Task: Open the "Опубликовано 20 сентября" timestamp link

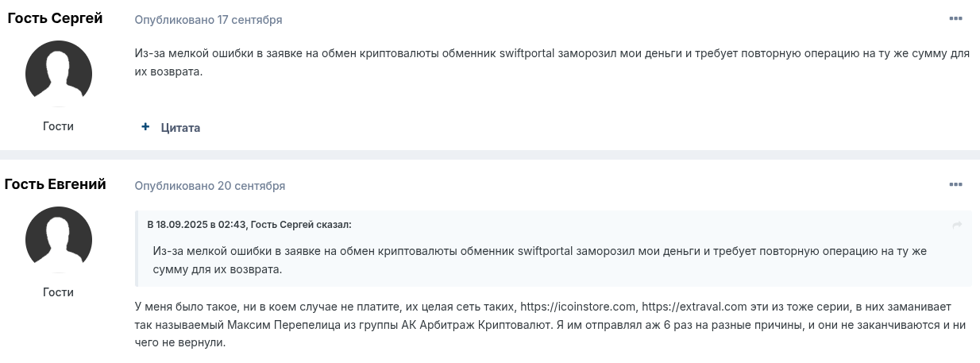Action: click(210, 186)
